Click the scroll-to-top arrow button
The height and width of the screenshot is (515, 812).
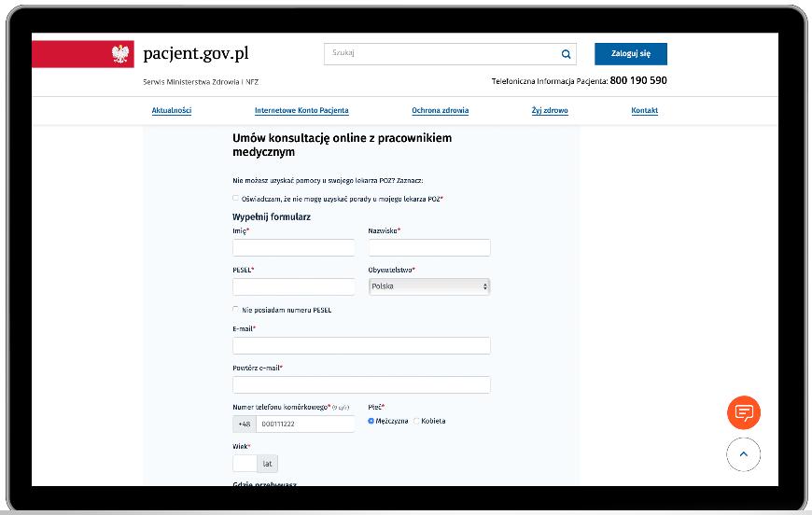pos(744,454)
